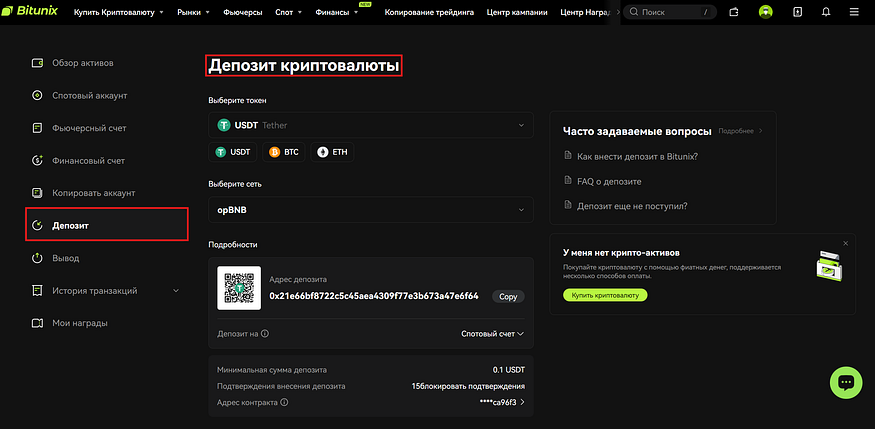This screenshot has height=429, width=875.
Task: Expand the Спотовый счет account dropdown
Action: coord(492,334)
